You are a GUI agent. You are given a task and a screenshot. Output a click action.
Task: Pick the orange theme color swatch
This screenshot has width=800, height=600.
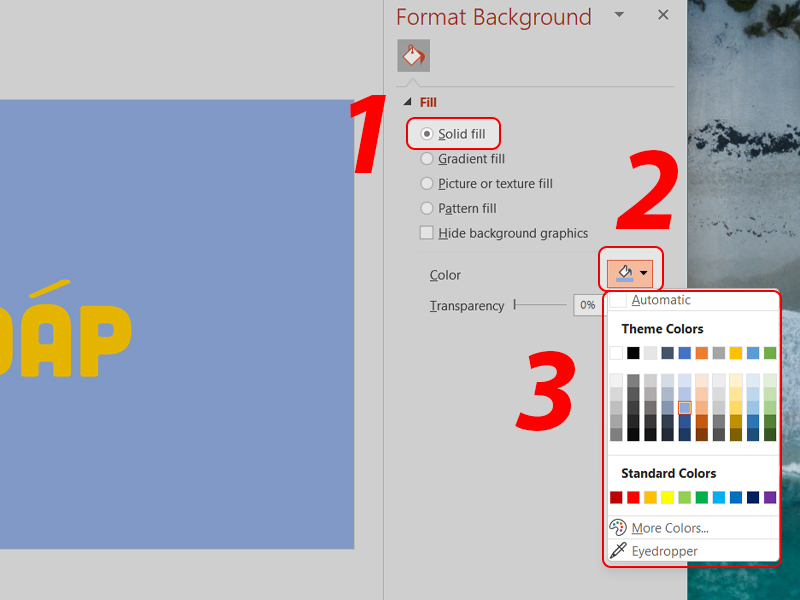701,353
